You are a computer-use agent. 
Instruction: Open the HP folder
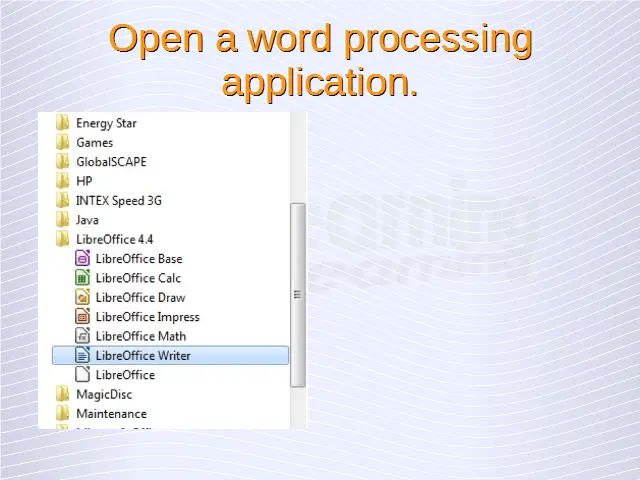[x=84, y=181]
